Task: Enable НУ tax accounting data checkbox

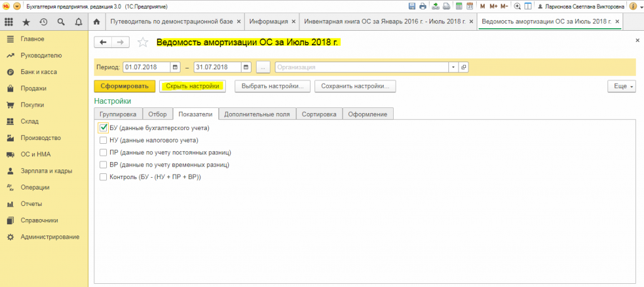Action: point(103,140)
